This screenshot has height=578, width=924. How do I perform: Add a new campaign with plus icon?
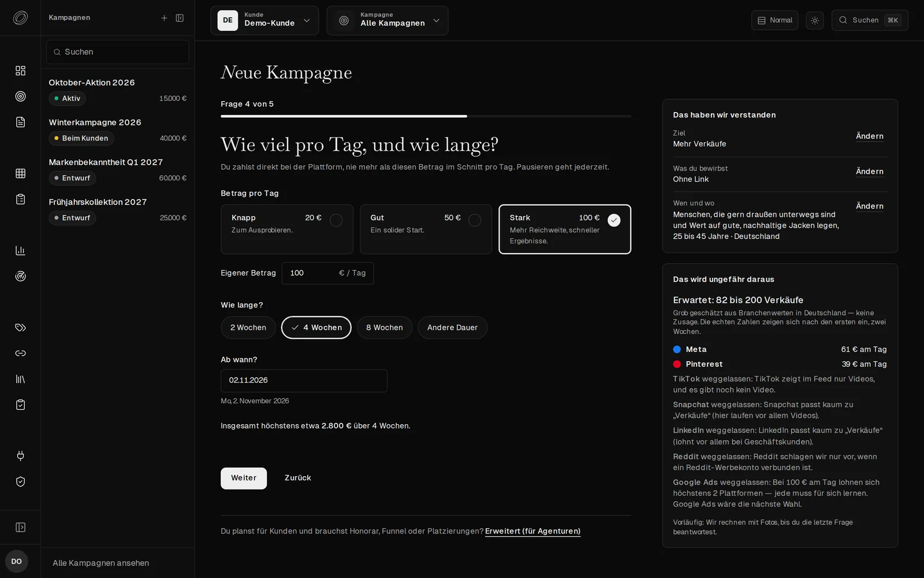coord(164,18)
